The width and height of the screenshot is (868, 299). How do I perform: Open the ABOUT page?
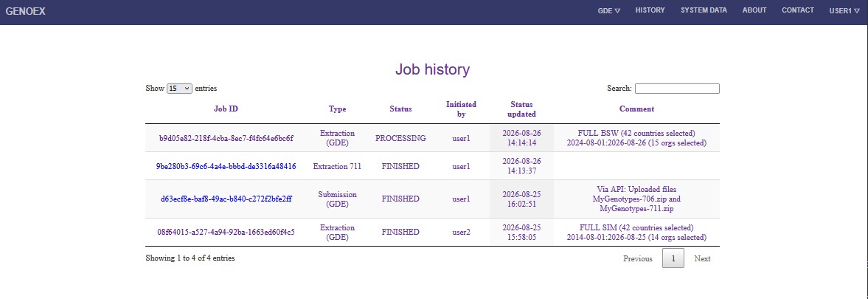tap(754, 10)
